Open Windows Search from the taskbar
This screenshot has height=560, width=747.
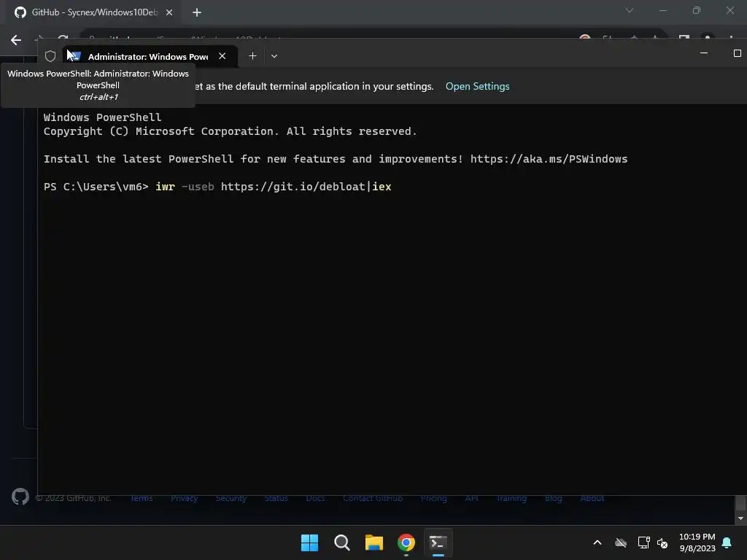pyautogui.click(x=341, y=542)
